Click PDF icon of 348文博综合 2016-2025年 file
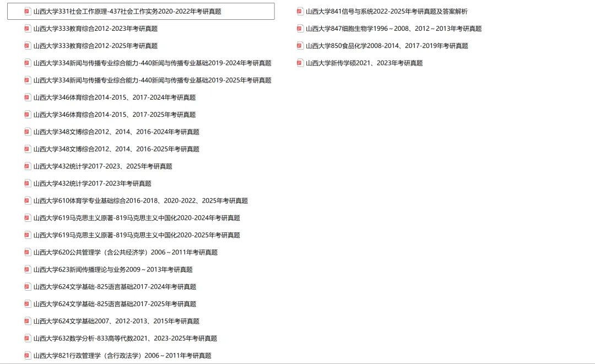The height and width of the screenshot is (364, 595). click(28, 149)
